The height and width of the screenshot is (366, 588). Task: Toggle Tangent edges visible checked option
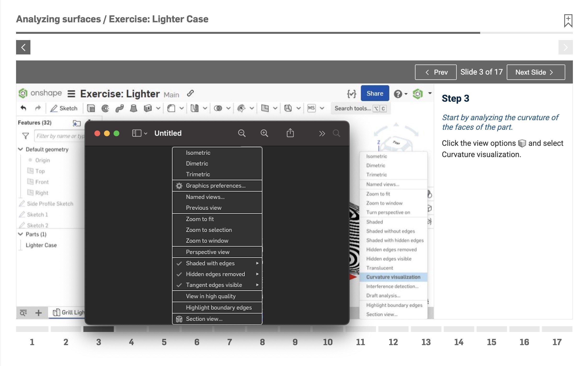click(214, 285)
